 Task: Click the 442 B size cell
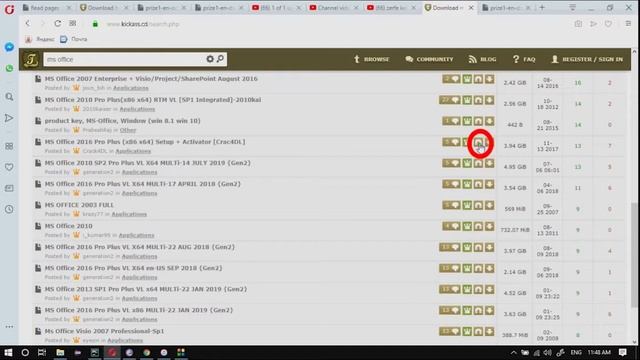(x=515, y=125)
